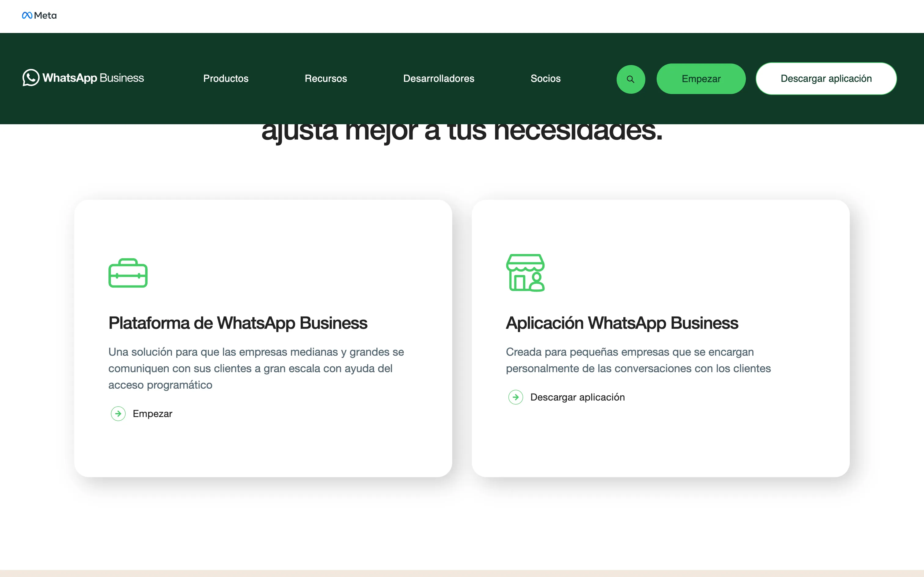Screen dimensions: 924x577
Task: Open search with the magnifier icon
Action: (630, 79)
